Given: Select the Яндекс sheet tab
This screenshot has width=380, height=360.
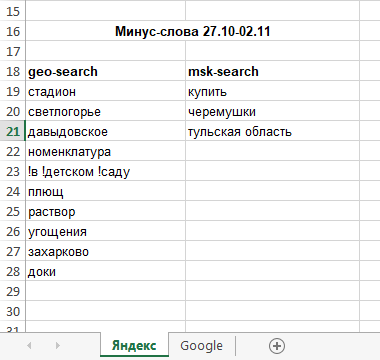Looking at the screenshot, I should (x=134, y=345).
